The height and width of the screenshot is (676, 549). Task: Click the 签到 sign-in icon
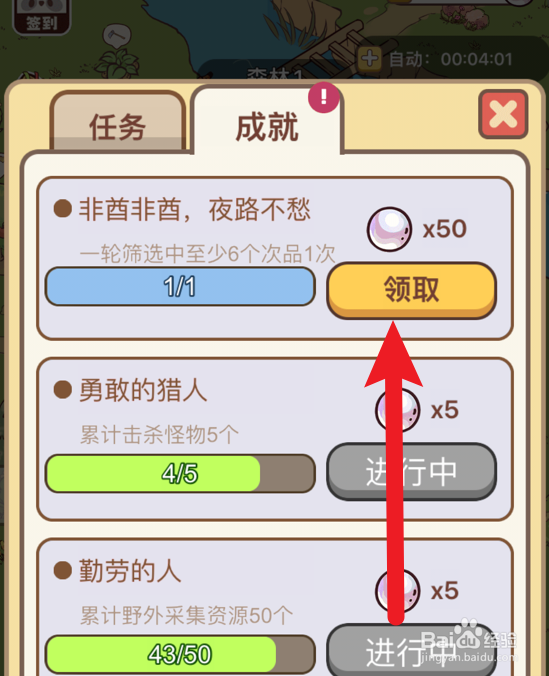41,16
